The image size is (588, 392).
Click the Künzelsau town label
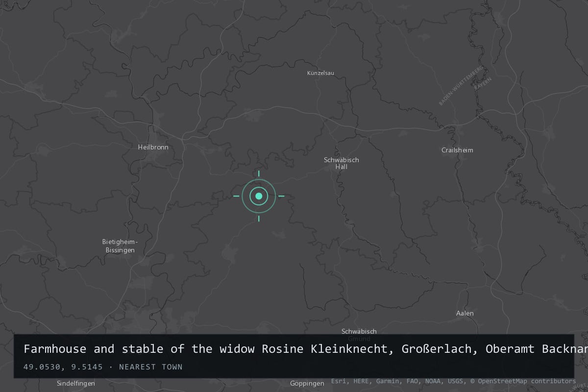320,73
